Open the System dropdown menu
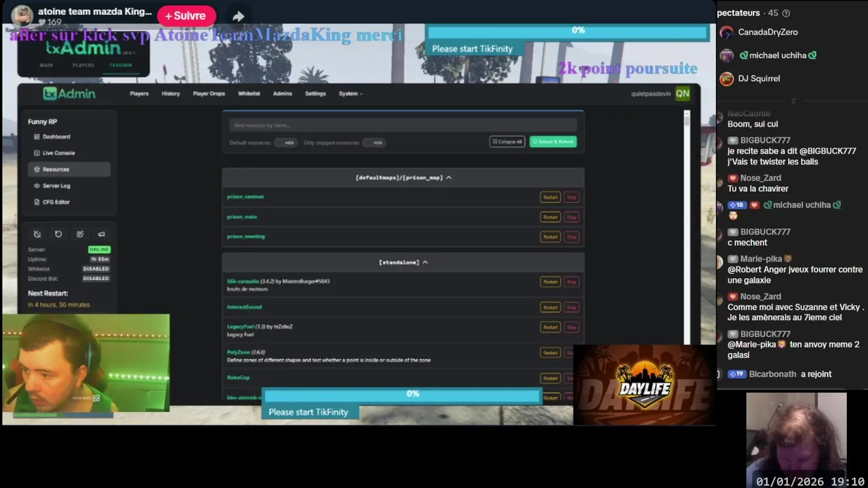 click(351, 94)
